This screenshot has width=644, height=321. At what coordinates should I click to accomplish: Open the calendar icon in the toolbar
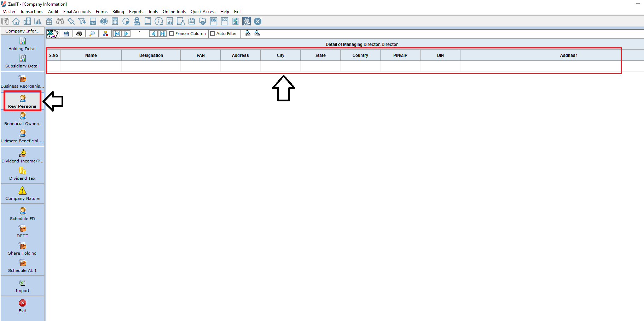pyautogui.click(x=192, y=22)
